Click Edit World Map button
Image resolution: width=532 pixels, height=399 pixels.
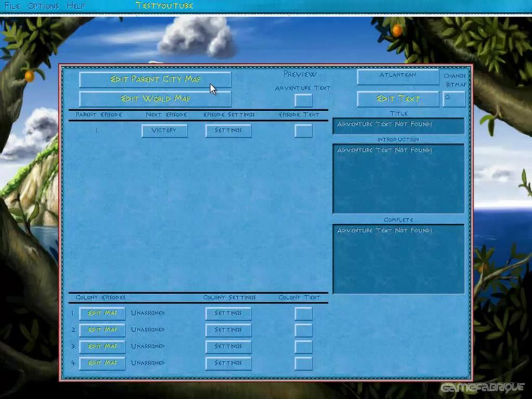click(x=155, y=99)
